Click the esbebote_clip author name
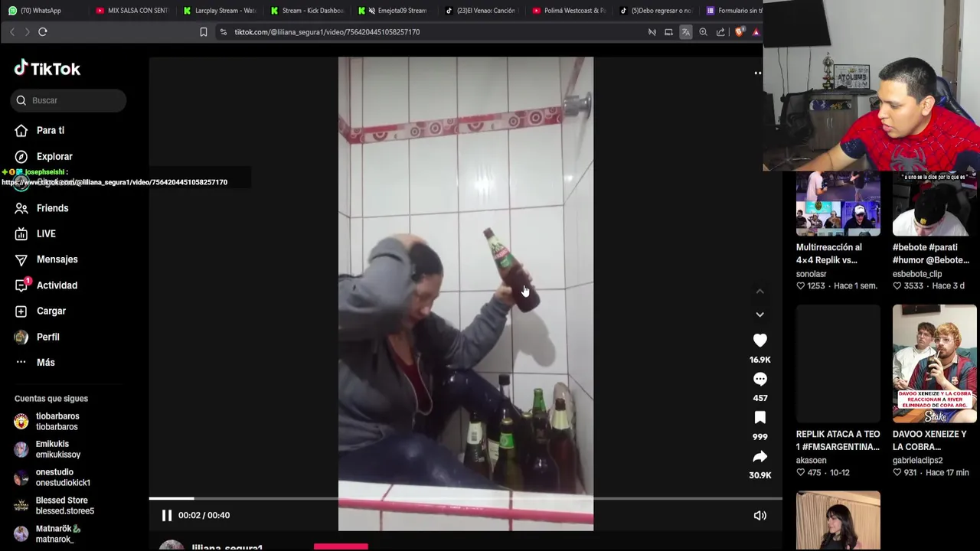Image resolution: width=980 pixels, height=551 pixels. [x=917, y=274]
